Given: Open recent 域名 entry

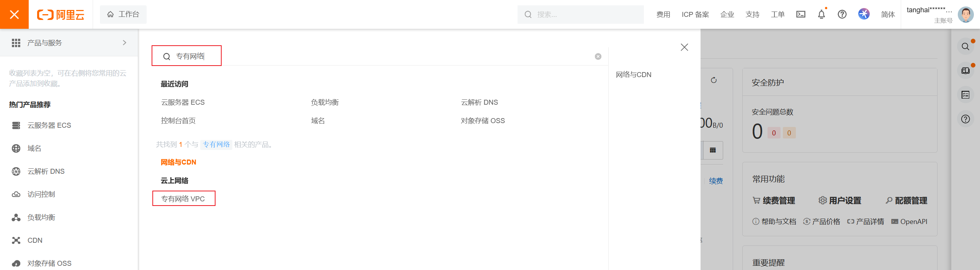Looking at the screenshot, I should [x=318, y=121].
